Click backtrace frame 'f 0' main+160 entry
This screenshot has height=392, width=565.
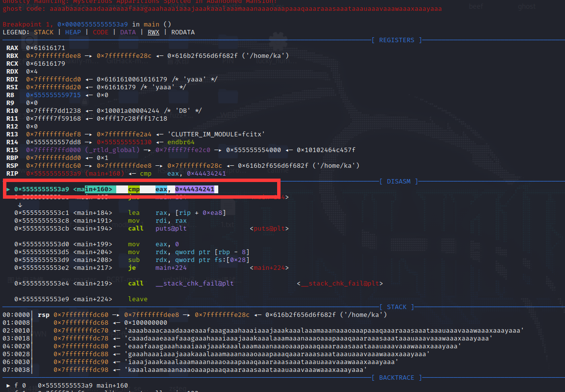67,386
